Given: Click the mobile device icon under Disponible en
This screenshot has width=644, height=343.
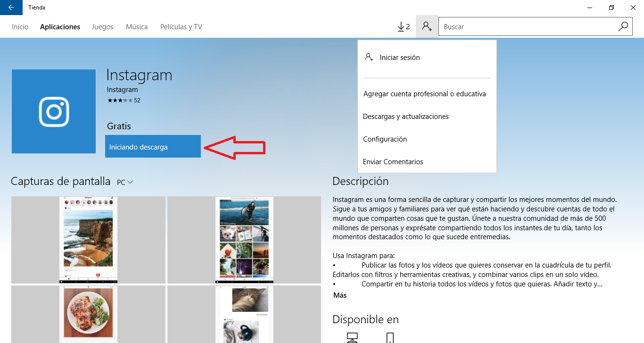Looking at the screenshot, I should [x=390, y=338].
